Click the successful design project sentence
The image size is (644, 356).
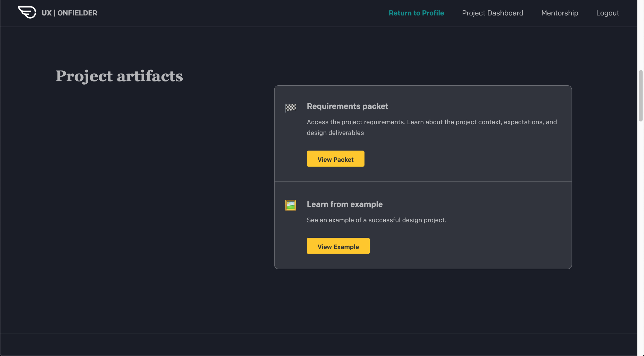point(376,220)
